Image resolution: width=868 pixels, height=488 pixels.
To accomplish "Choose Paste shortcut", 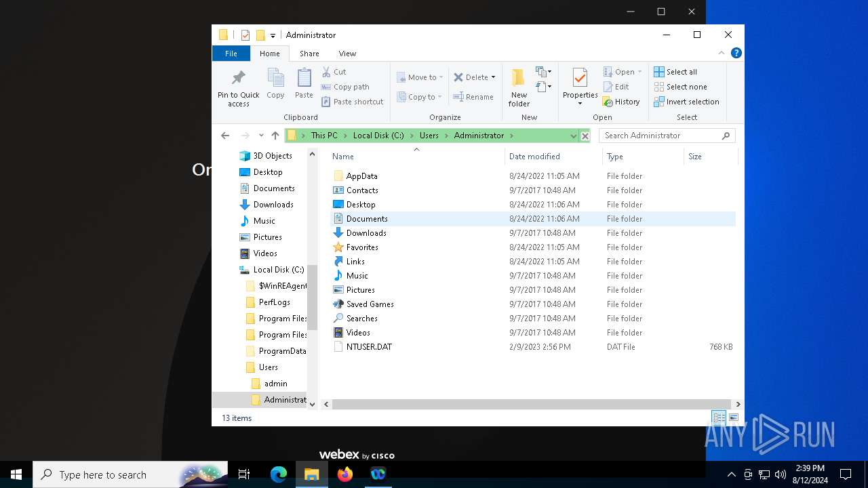I will click(353, 102).
